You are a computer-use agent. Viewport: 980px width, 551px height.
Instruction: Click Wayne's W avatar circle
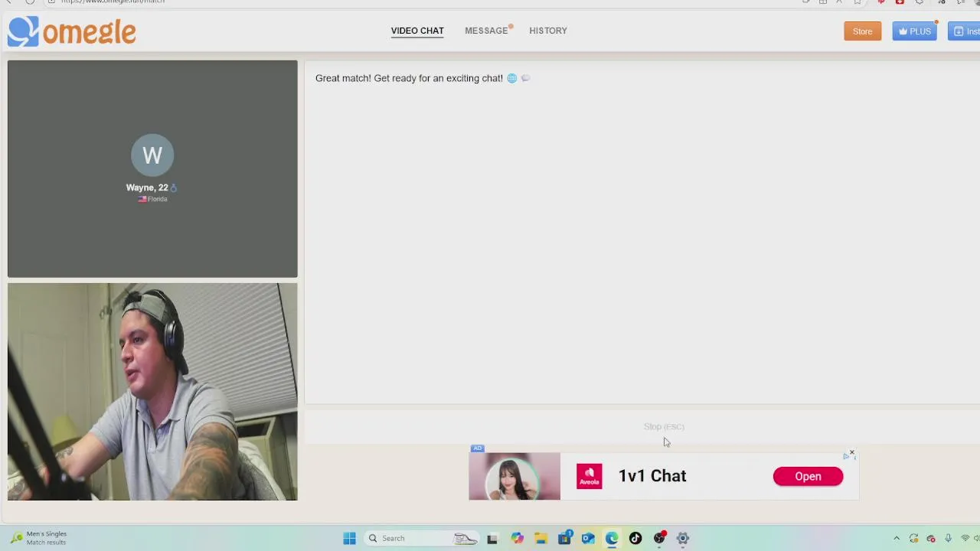click(152, 155)
